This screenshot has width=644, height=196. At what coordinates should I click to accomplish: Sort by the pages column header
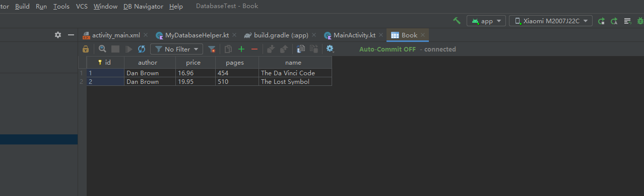[237, 63]
